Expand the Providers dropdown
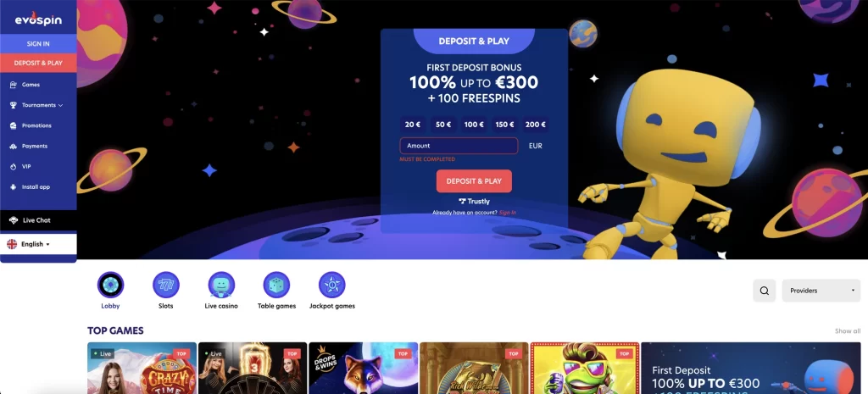The image size is (868, 394). click(821, 291)
